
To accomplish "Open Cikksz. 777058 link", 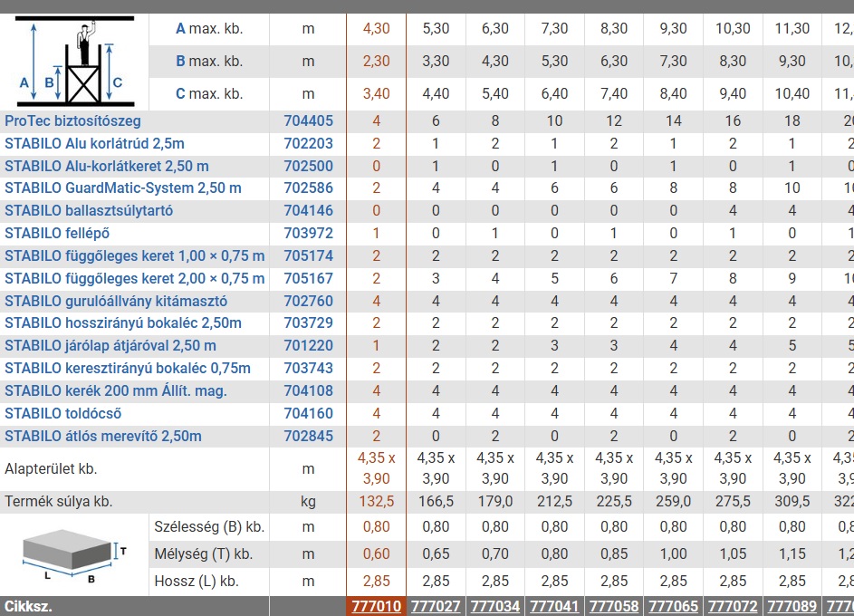I will tap(614, 606).
